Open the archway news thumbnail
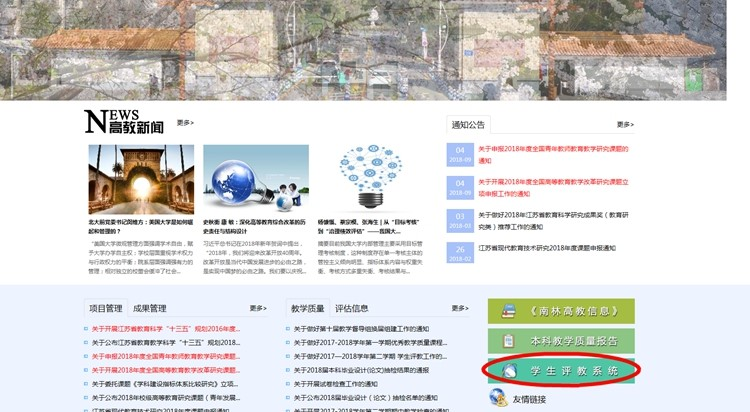The image size is (750, 412). pos(141,179)
